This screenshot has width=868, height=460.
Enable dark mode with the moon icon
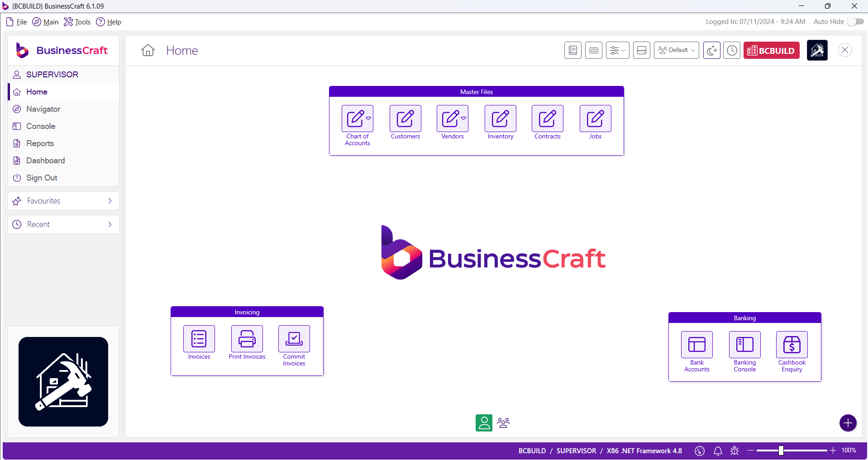pyautogui.click(x=712, y=50)
